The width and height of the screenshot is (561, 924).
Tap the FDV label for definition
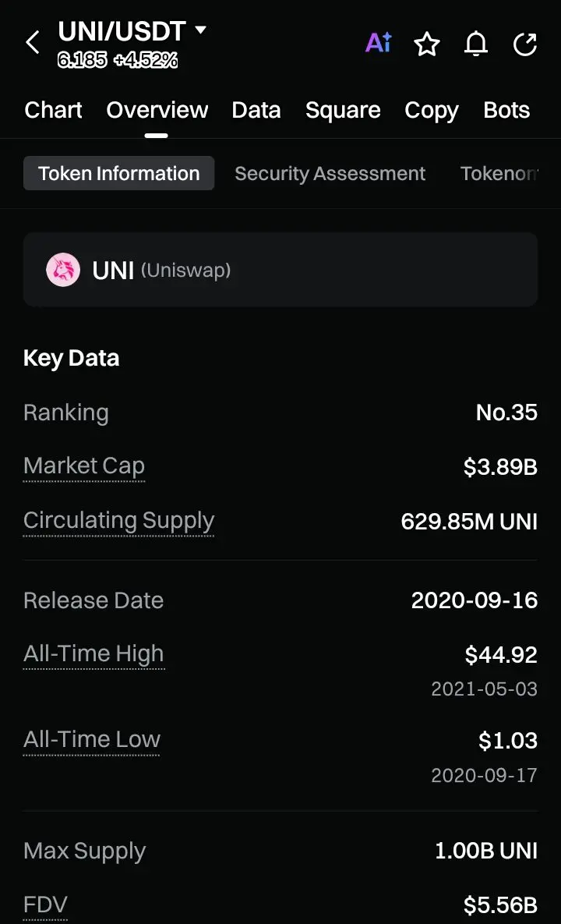(45, 905)
